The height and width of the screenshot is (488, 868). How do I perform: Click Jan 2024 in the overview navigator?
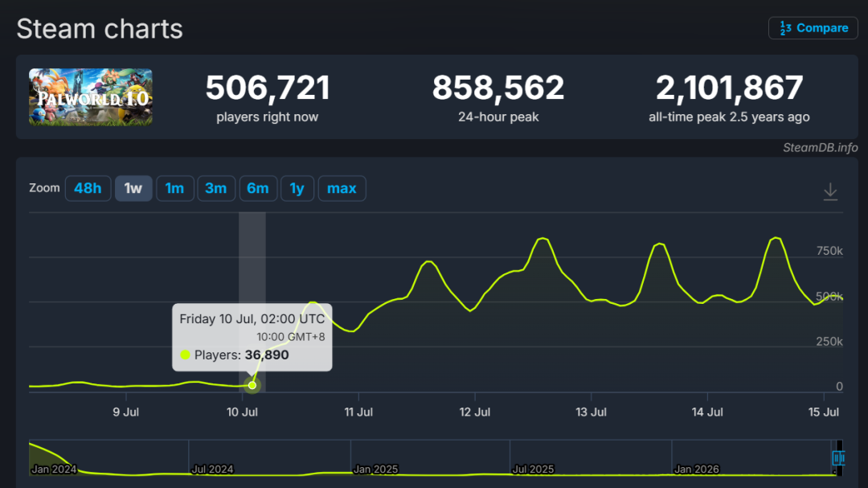point(54,470)
